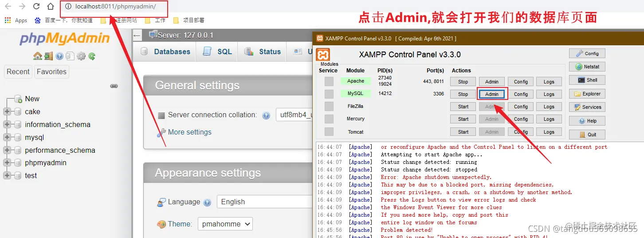Viewport: 644px width, 238px height.
Task: Click site info icon in address bar
Action: click(x=68, y=7)
